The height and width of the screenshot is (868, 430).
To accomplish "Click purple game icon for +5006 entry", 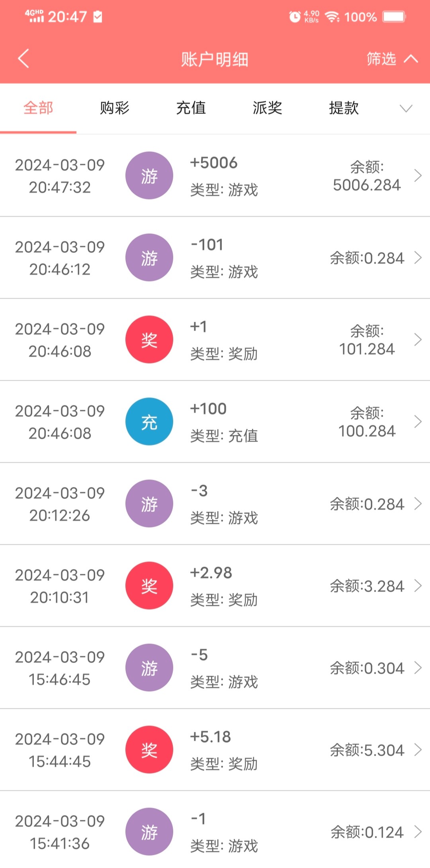I will click(x=149, y=176).
